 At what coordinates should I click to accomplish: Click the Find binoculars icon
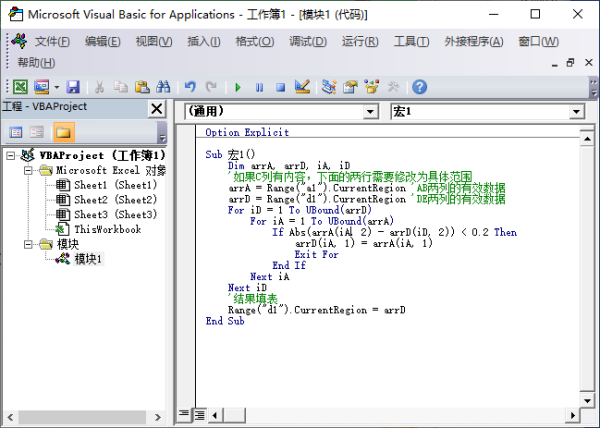point(163,87)
